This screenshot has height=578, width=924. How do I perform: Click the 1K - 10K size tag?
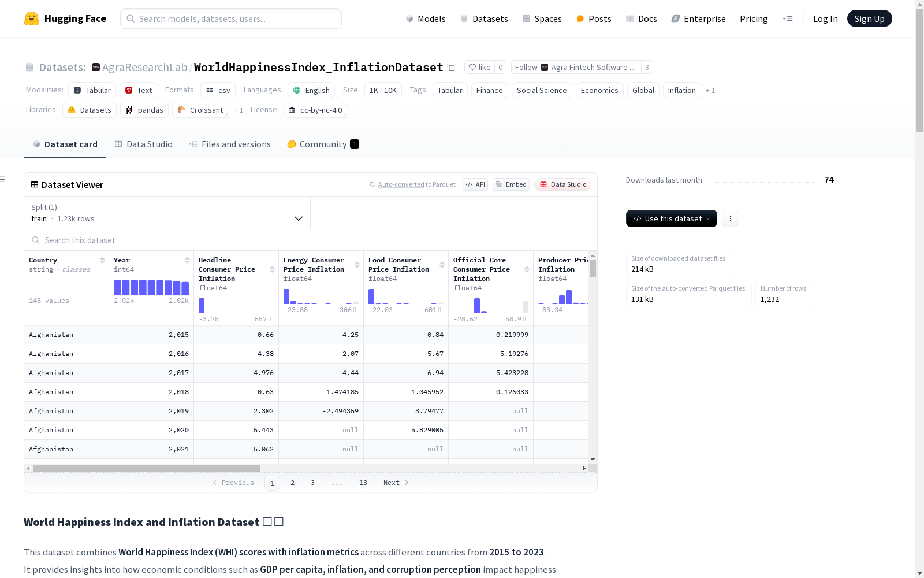383,91
